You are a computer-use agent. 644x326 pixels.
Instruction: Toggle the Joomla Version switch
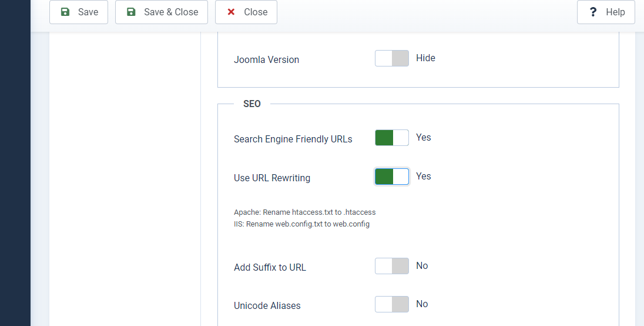point(392,58)
